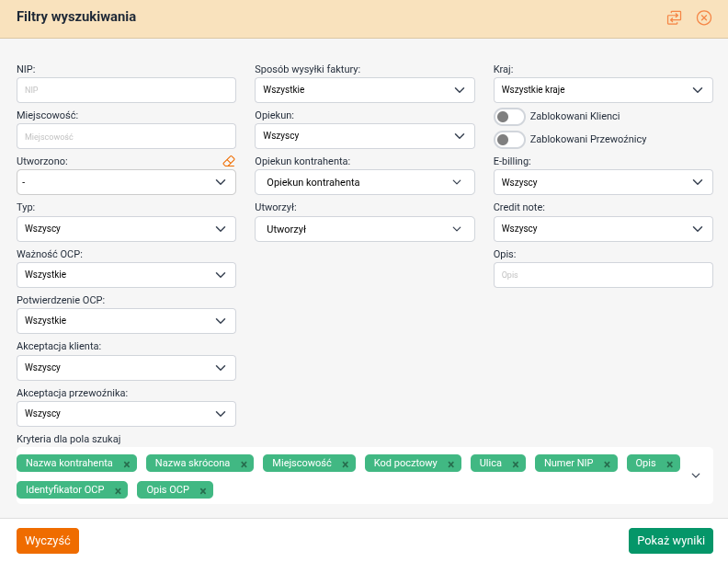Clear the Utworzono date with eraser icon
The width and height of the screenshot is (728, 562).
tap(229, 161)
